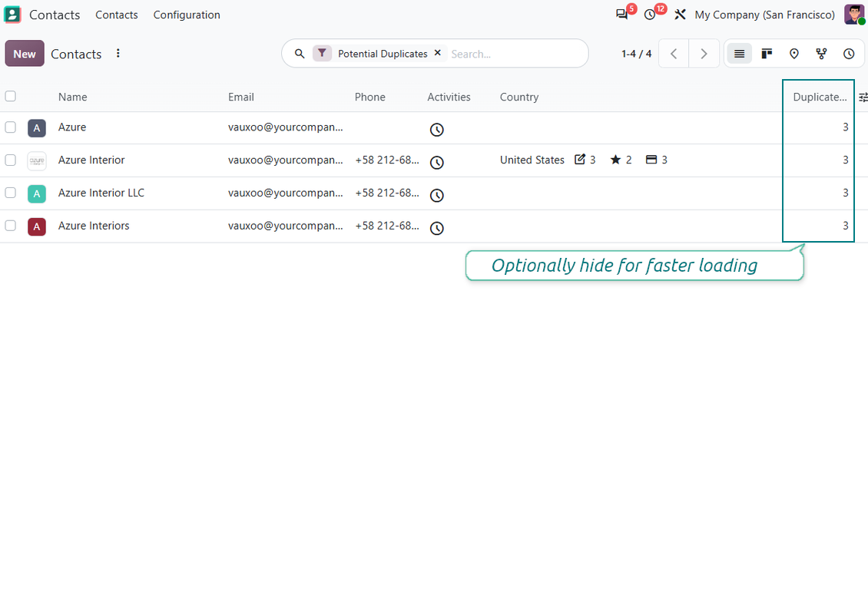The height and width of the screenshot is (611, 868).
Task: Click the card icon count on Azure Interior
Action: pyautogui.click(x=657, y=160)
